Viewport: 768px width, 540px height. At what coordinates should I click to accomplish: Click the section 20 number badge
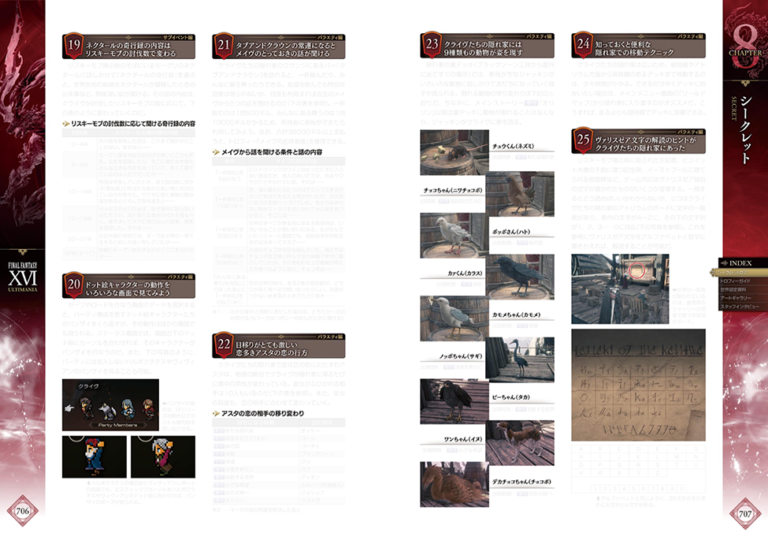pos(73,283)
